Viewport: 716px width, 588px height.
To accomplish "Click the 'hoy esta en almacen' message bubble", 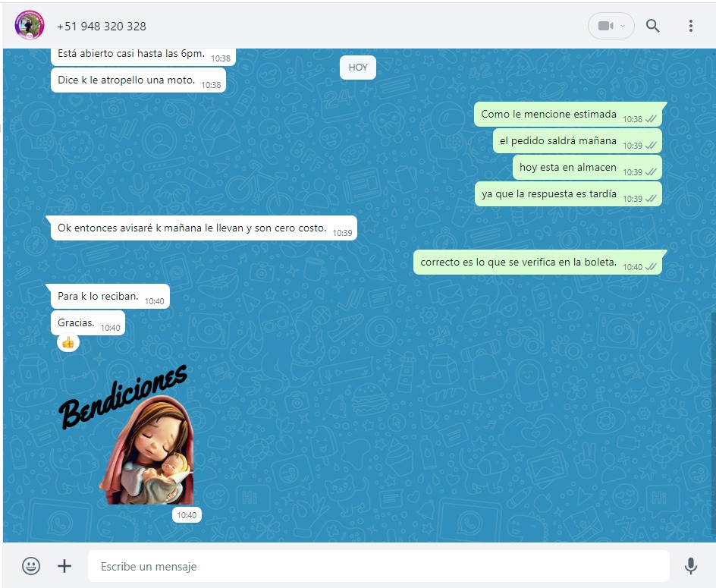I will [x=568, y=168].
